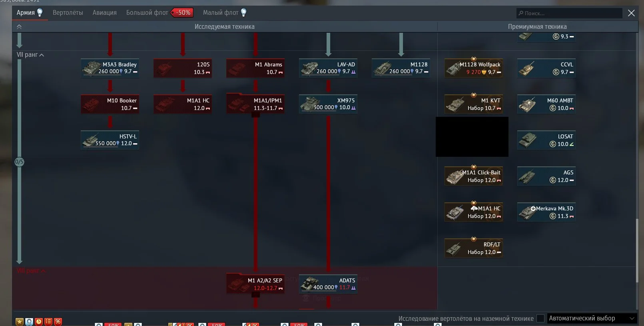Viewport: 644px width, 326px height.
Task: Select the LAV-AD vehicle
Action: pos(328,68)
